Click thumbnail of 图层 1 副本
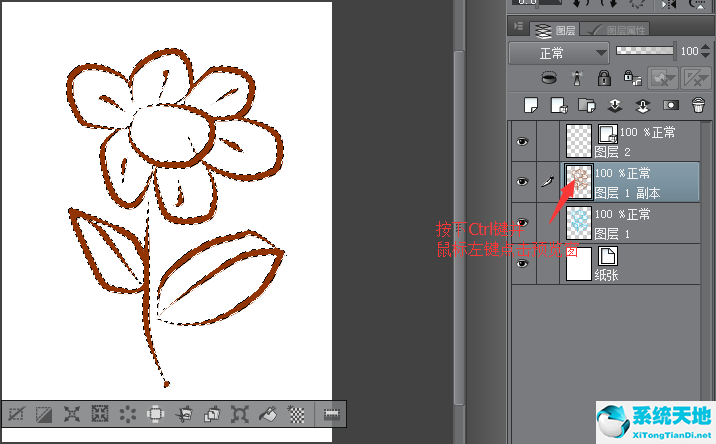Screen dimensions: 716x444 579,182
